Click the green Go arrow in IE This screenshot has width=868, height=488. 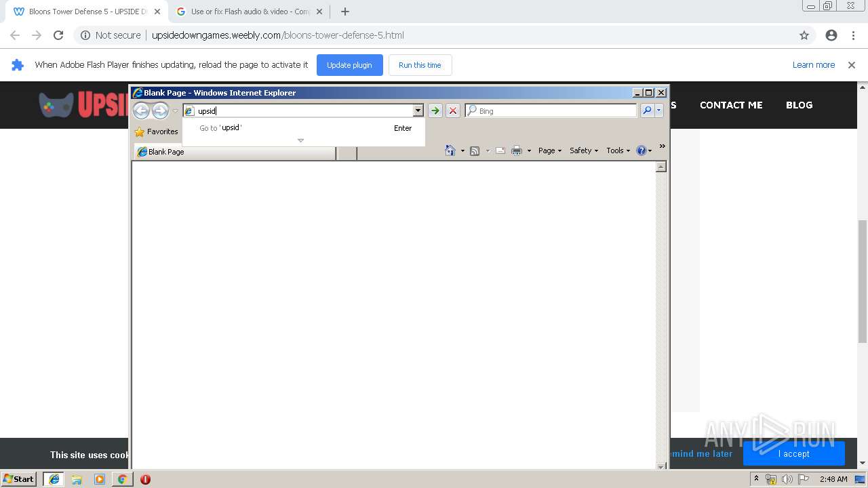point(435,110)
